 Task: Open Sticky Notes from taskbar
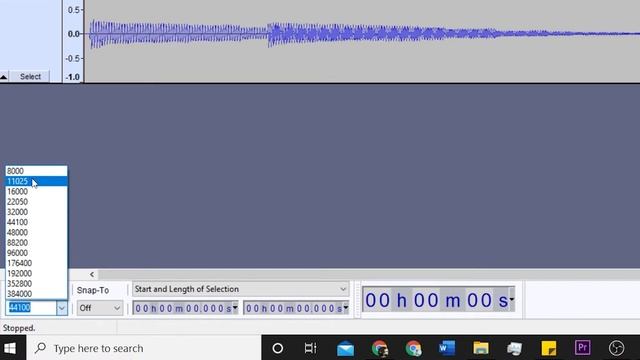tap(549, 348)
